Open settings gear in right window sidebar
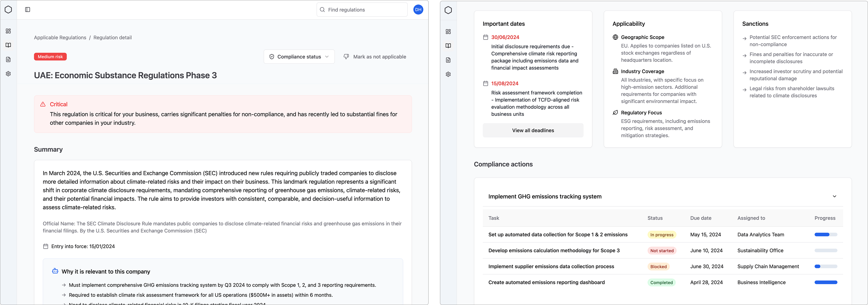Image resolution: width=868 pixels, height=305 pixels. (448, 75)
